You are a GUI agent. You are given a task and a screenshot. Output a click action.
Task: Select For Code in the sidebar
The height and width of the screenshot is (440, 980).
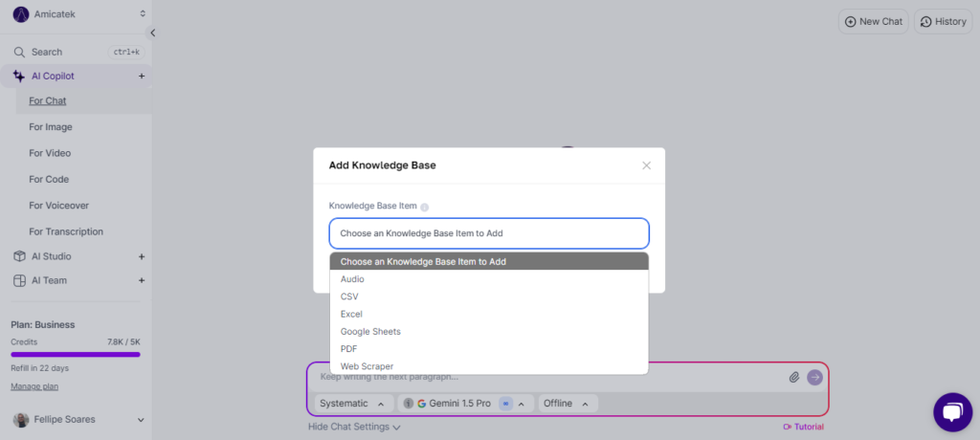[x=49, y=180]
